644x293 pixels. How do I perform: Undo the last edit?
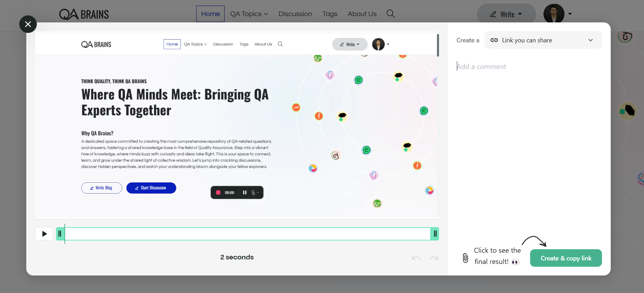(416, 258)
